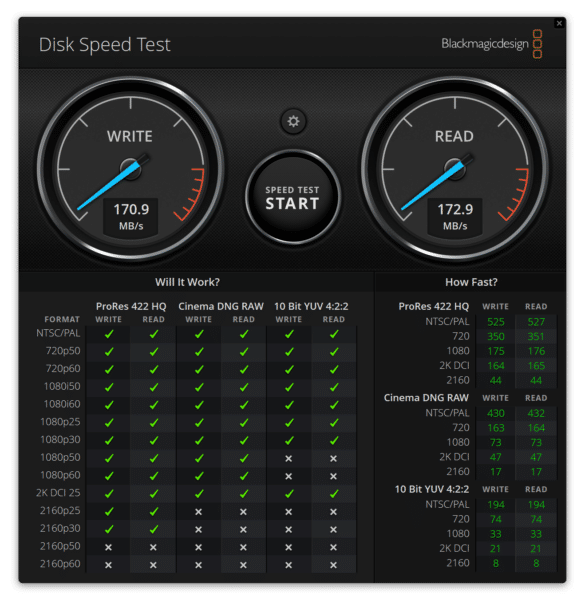Image resolution: width=585 pixels, height=604 pixels.
Task: Click the 10 Bit YUV write checkmark for 720p50
Action: tap(289, 352)
